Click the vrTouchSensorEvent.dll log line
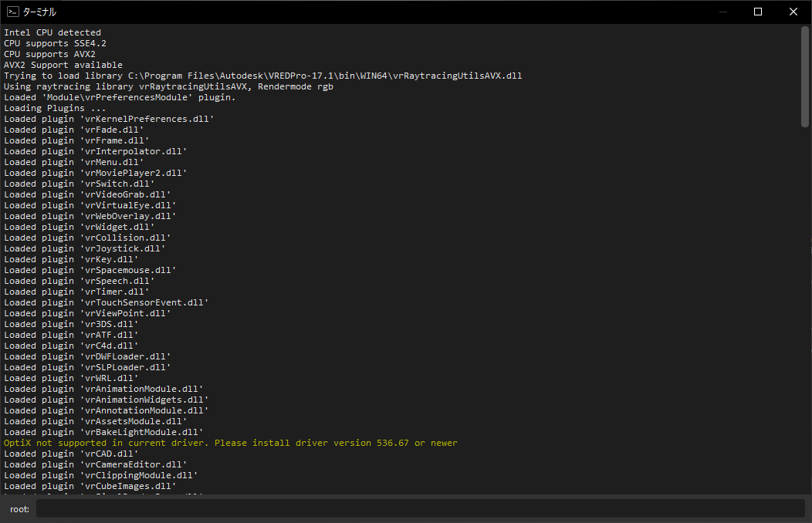Image resolution: width=812 pixels, height=523 pixels. click(106, 302)
